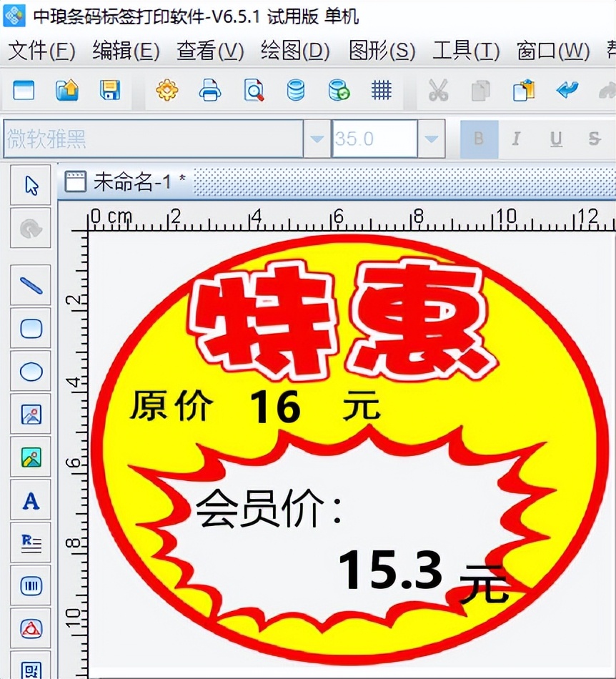Open the 绘图(D) menu
The image size is (616, 679).
[x=295, y=51]
